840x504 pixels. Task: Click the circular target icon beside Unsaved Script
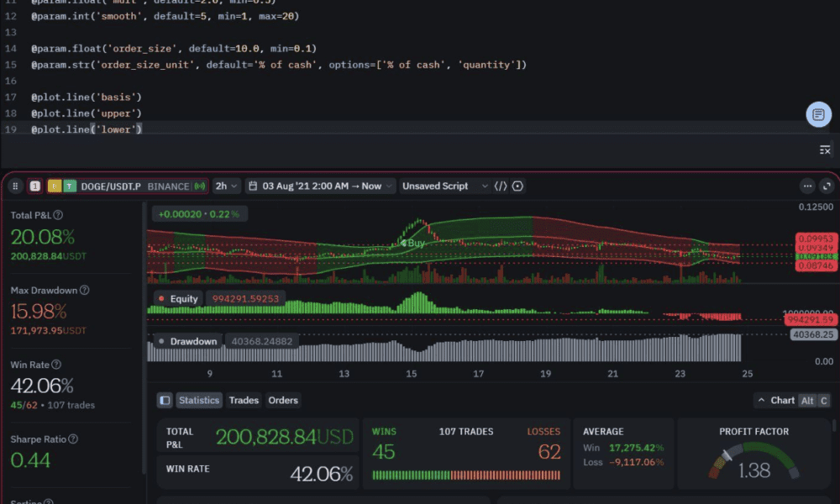point(519,186)
